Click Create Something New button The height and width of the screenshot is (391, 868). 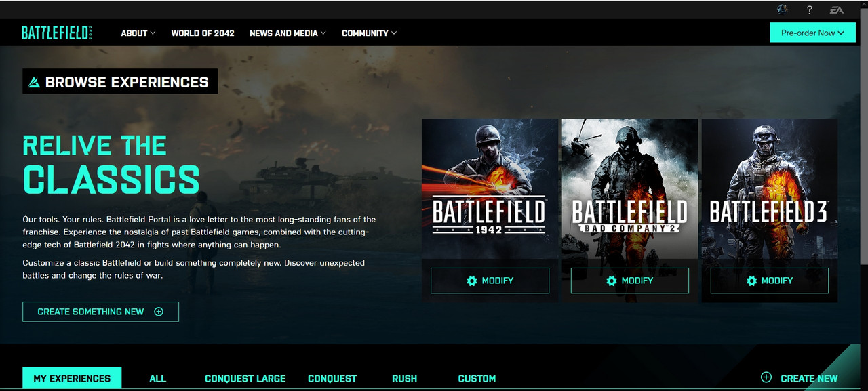coord(100,312)
